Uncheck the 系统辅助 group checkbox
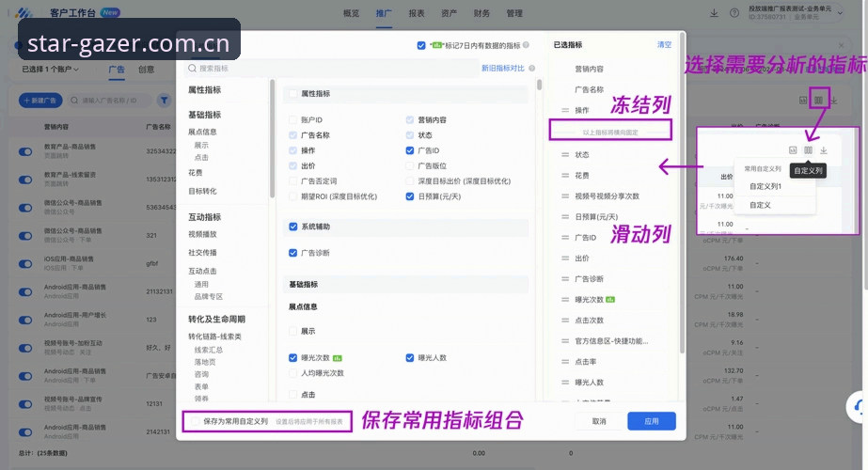This screenshot has height=470, width=868. tap(293, 227)
